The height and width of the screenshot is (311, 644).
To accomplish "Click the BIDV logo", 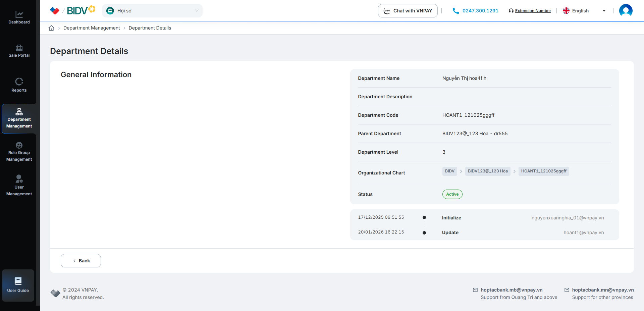I will pyautogui.click(x=77, y=11).
